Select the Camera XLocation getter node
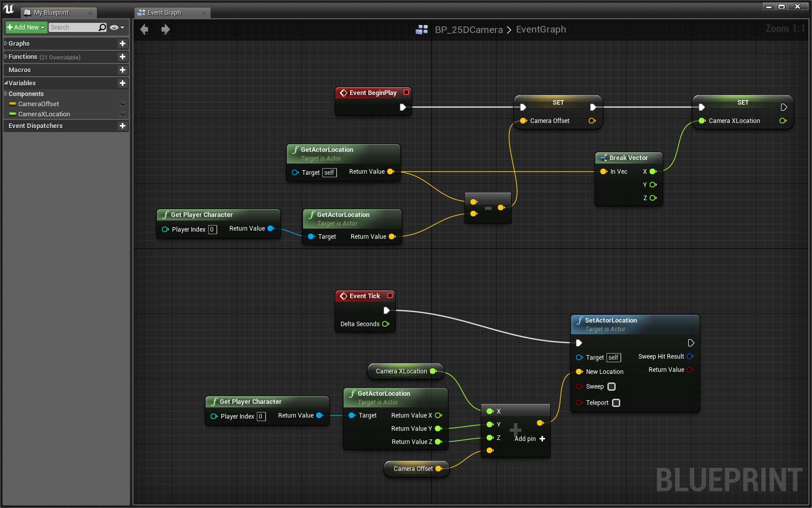The width and height of the screenshot is (812, 508). click(x=405, y=371)
